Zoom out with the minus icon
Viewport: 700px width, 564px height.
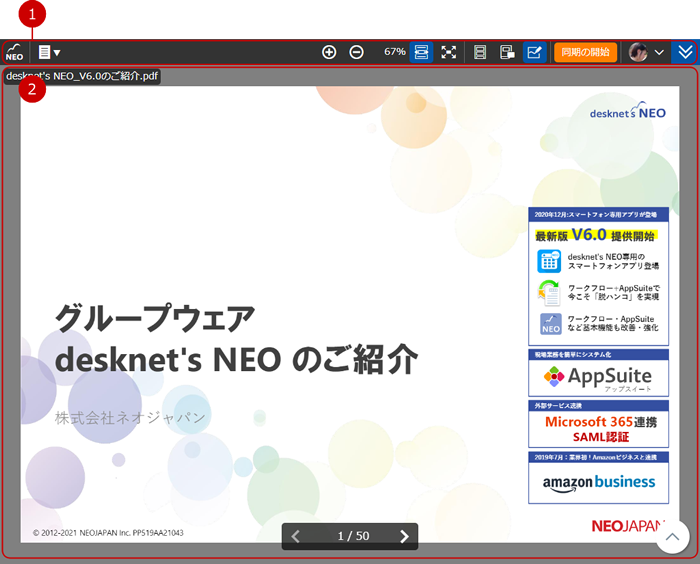(356, 52)
